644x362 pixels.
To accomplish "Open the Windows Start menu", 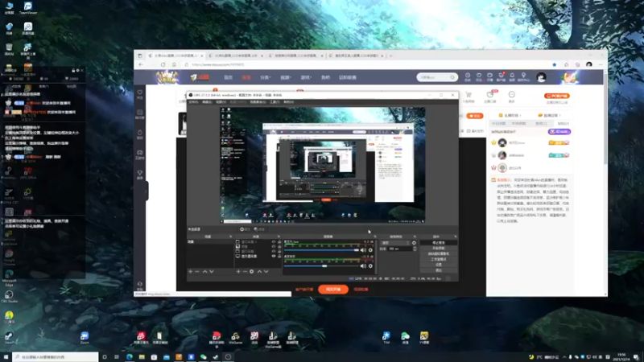I will coord(6,357).
